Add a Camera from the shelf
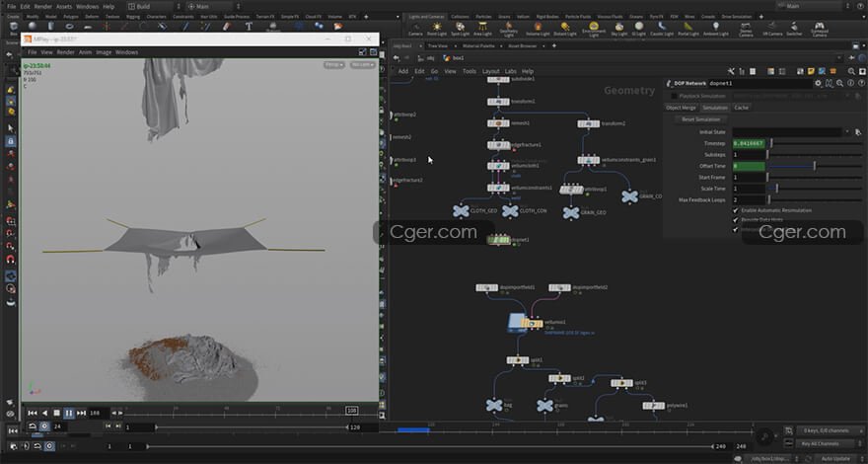 coord(415,29)
